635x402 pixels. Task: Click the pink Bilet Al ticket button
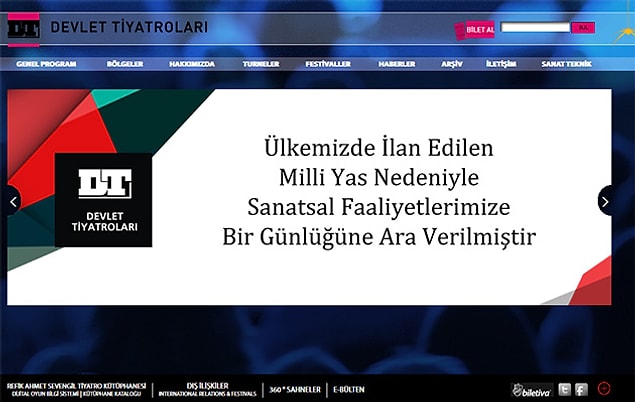pos(475,30)
